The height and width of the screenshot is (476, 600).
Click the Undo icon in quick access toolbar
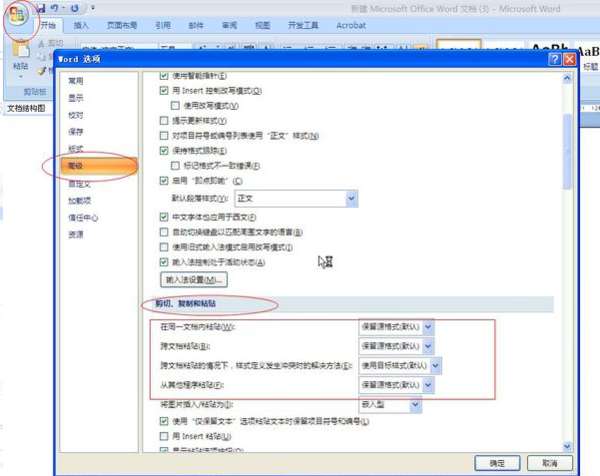tap(55, 8)
